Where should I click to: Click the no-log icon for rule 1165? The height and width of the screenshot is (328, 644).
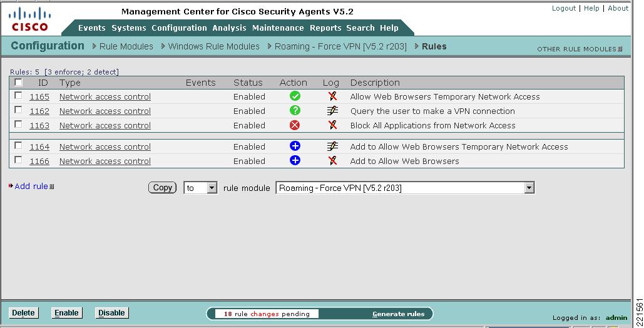[x=333, y=96]
